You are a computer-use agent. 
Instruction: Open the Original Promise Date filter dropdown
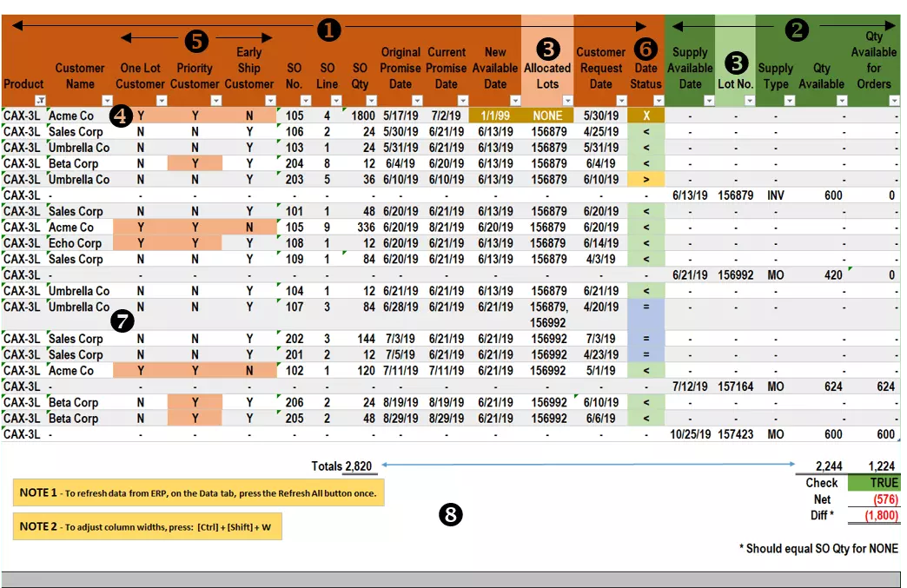coord(417,101)
